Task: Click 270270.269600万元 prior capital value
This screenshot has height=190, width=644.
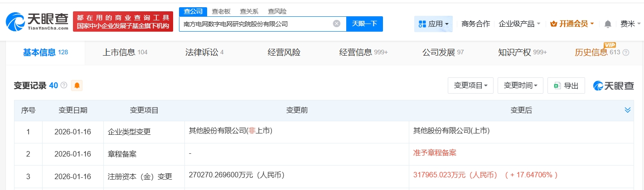Action: coord(239,175)
